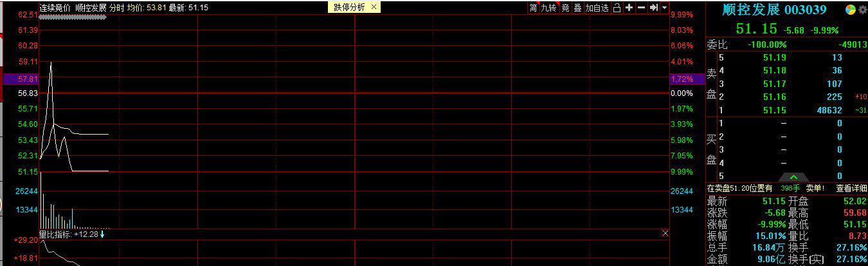Click 分时 label in chart header
Viewport: 868px width, 266px height.
click(x=117, y=8)
